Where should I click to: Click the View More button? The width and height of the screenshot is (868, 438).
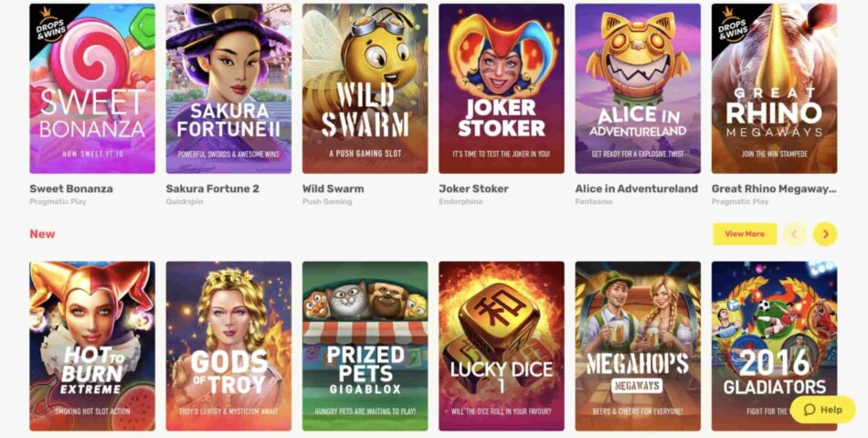click(745, 234)
